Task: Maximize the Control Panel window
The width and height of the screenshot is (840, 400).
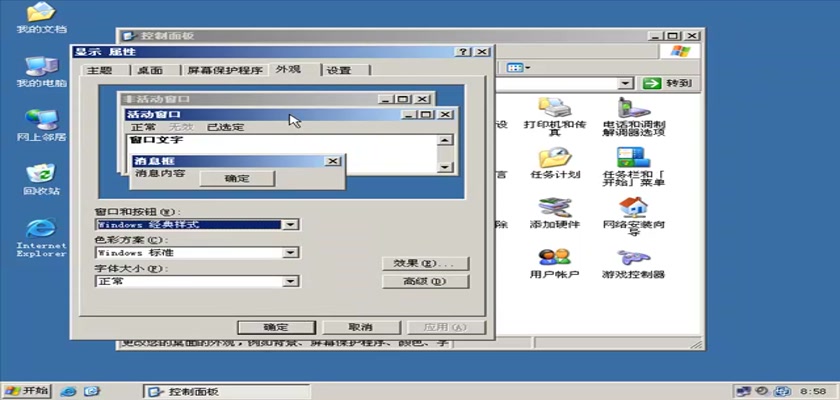Action: pyautogui.click(x=673, y=36)
